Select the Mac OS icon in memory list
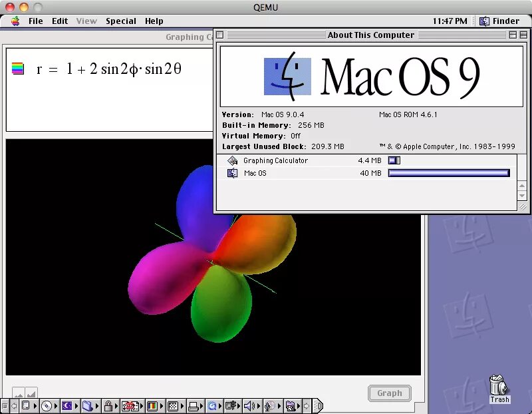 tap(232, 173)
